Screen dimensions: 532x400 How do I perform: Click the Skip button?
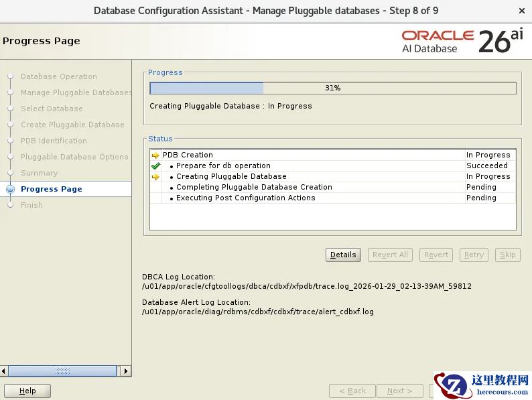pos(508,255)
